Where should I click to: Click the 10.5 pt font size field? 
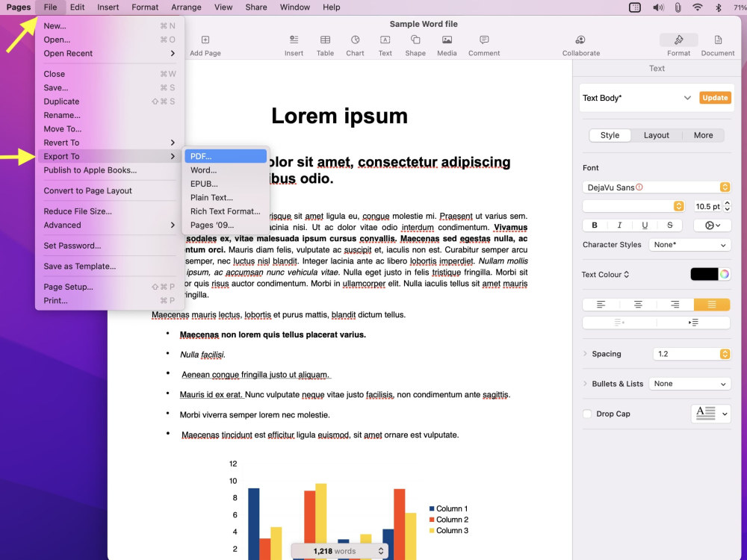pos(708,206)
